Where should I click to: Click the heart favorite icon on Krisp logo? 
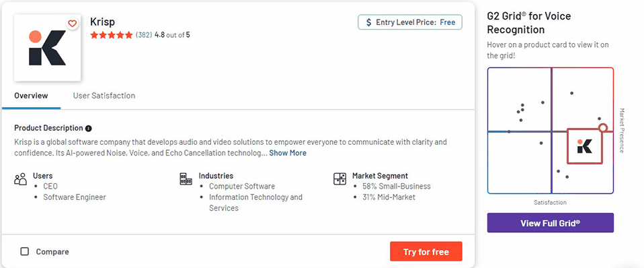(x=73, y=24)
